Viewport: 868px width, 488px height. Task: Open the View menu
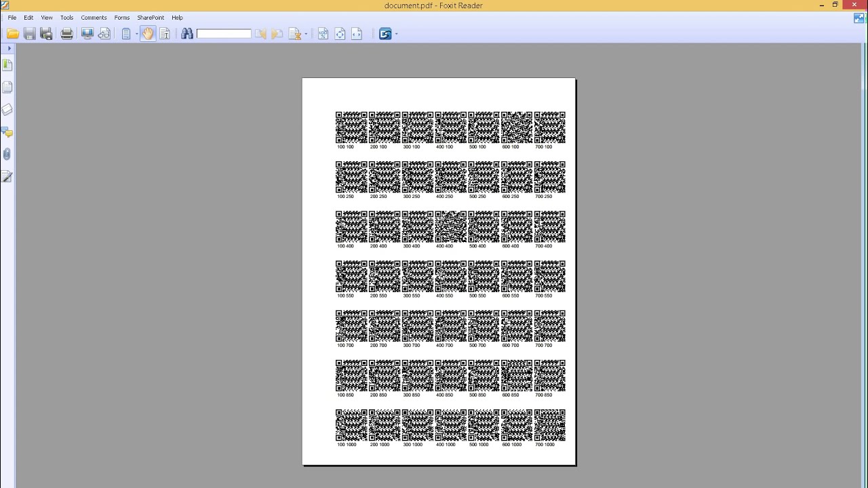pyautogui.click(x=47, y=18)
